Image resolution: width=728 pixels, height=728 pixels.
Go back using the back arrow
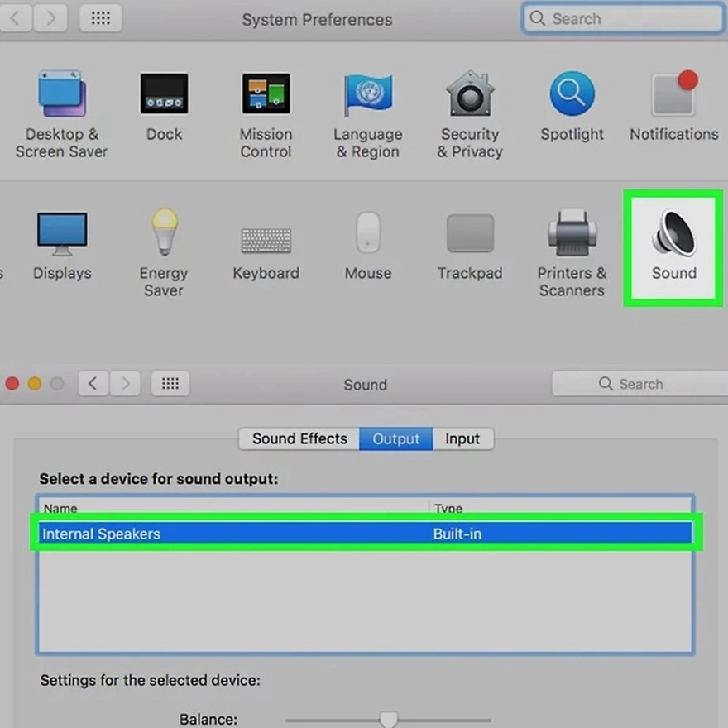[93, 383]
